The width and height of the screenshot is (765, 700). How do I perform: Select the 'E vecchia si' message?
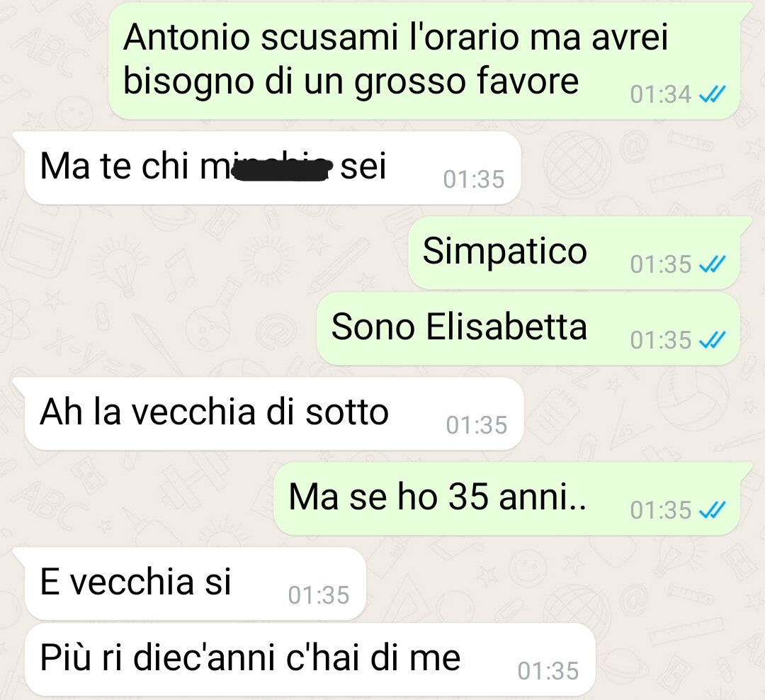click(x=195, y=584)
